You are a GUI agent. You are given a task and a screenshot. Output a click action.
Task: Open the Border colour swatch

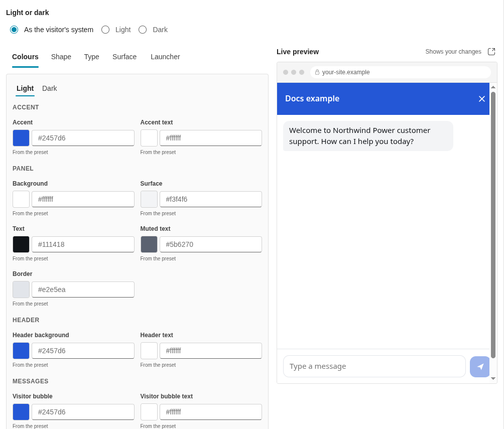tap(21, 290)
